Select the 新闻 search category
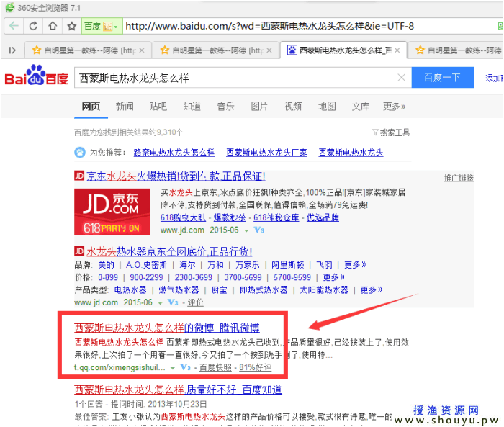 (125, 107)
